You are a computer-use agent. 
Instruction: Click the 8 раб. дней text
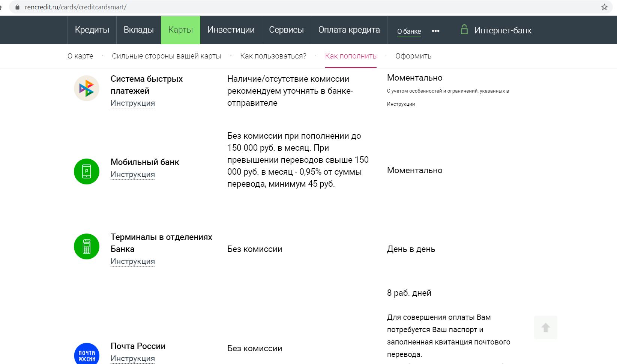click(409, 293)
